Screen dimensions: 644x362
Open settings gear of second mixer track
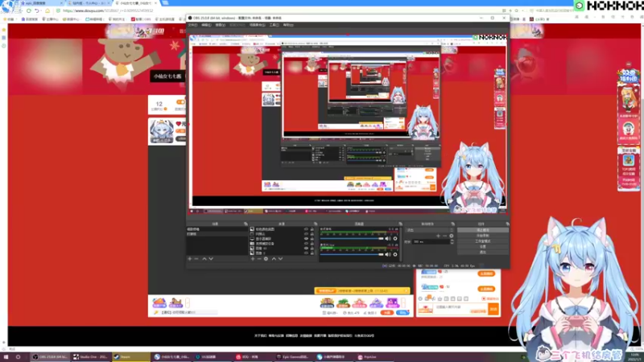(395, 254)
